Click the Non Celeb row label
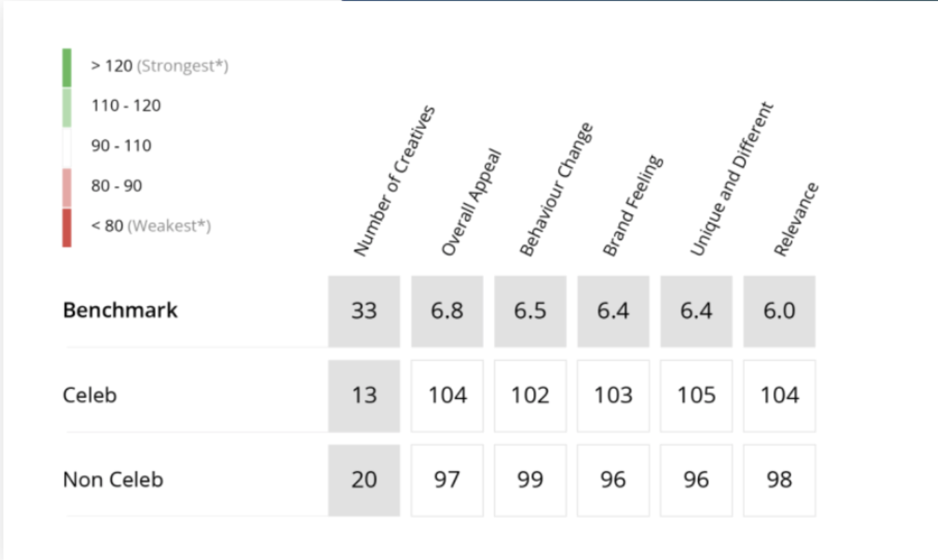 click(113, 479)
